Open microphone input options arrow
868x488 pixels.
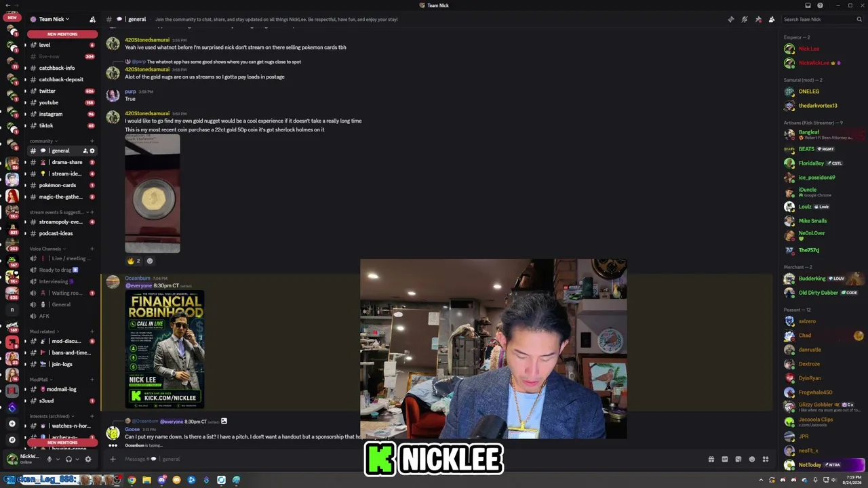tap(57, 459)
